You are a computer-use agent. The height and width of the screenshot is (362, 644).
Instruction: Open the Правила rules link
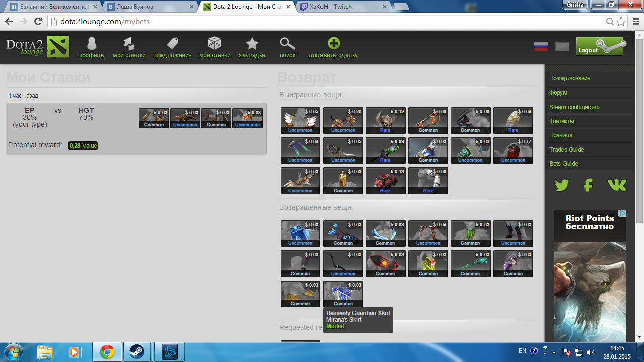(x=560, y=135)
